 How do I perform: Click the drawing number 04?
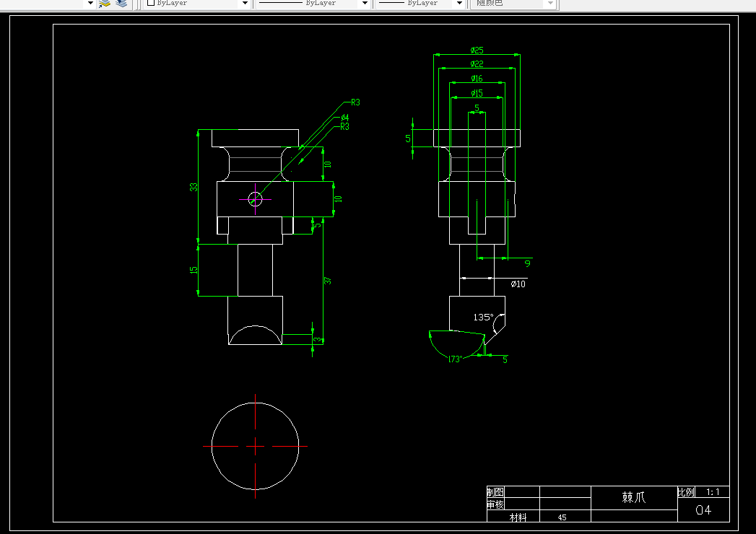tap(703, 510)
